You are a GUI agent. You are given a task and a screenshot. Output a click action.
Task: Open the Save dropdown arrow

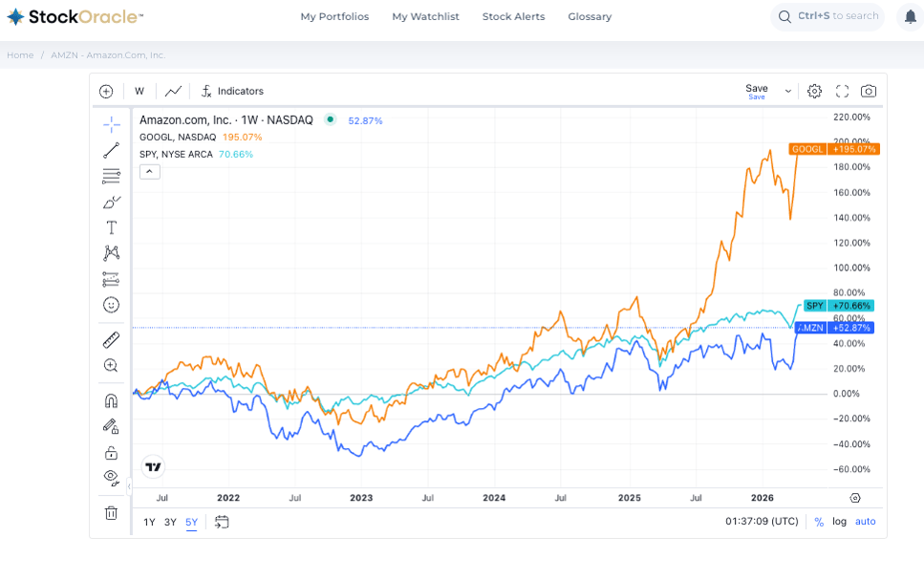tap(788, 91)
